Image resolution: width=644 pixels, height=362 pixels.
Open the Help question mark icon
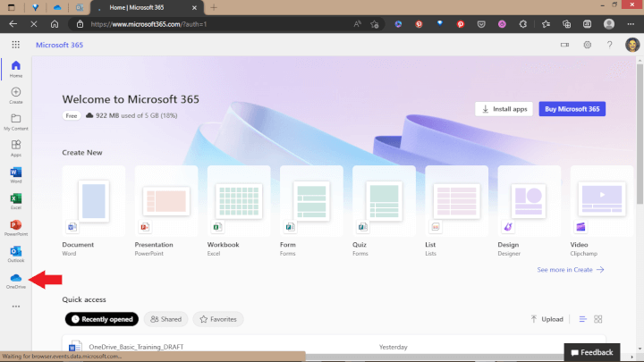(609, 45)
